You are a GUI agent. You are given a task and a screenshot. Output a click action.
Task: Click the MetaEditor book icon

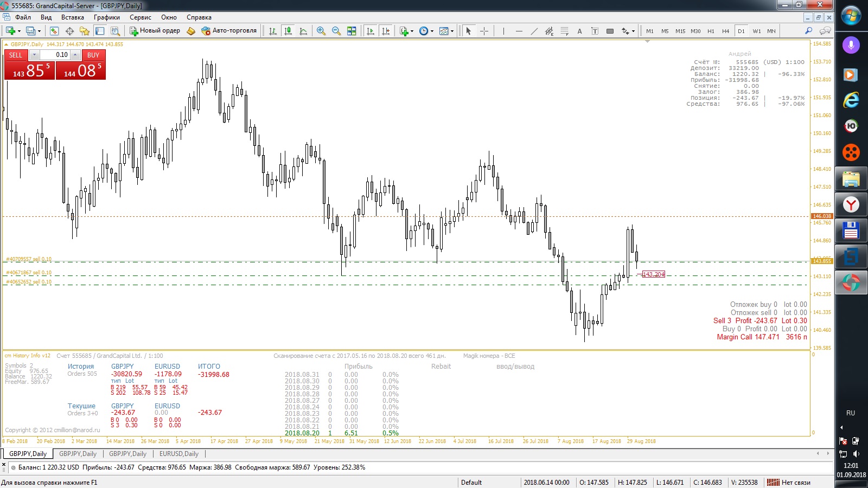(191, 31)
